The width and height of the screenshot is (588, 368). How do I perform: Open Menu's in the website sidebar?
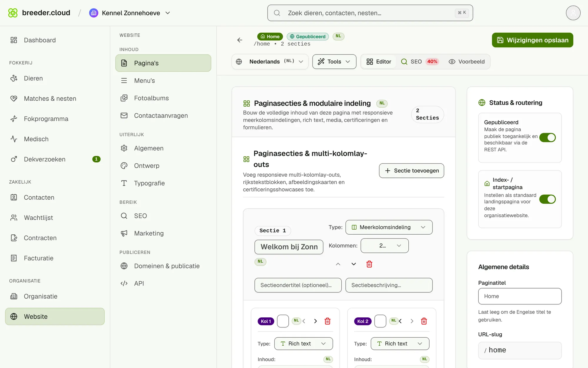[163, 81]
